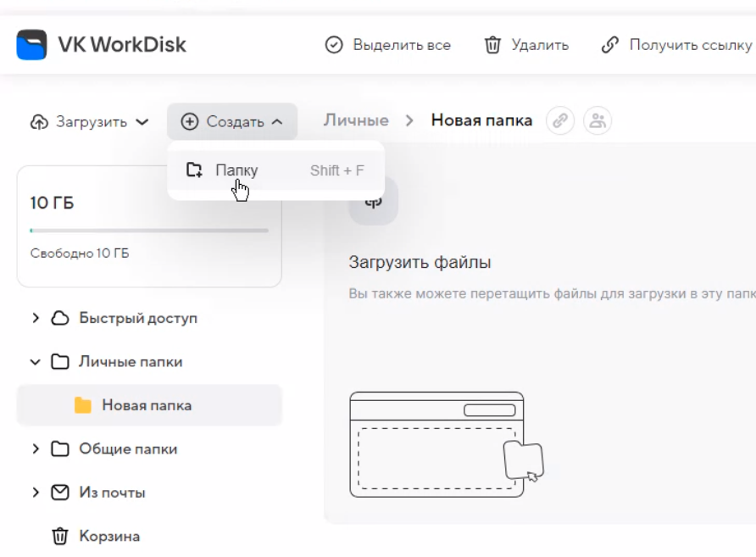
Task: Click the yellow Новая папка folder icon
Action: (83, 405)
